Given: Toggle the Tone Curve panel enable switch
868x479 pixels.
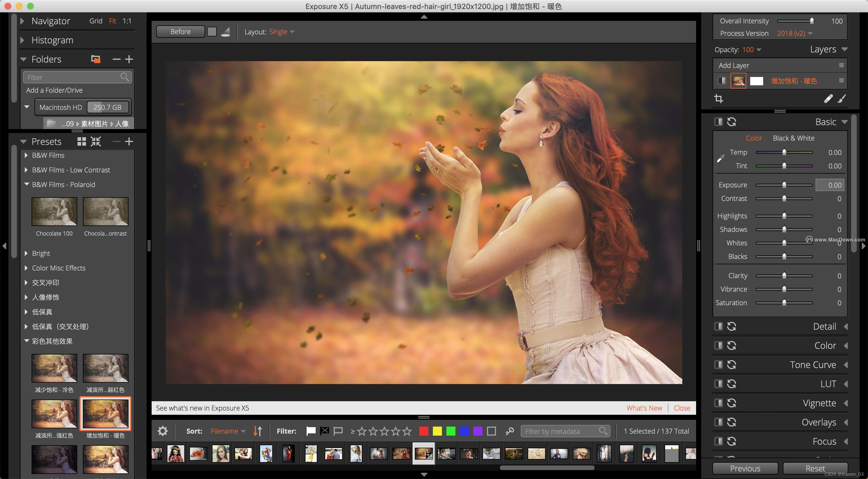Looking at the screenshot, I should (x=718, y=365).
